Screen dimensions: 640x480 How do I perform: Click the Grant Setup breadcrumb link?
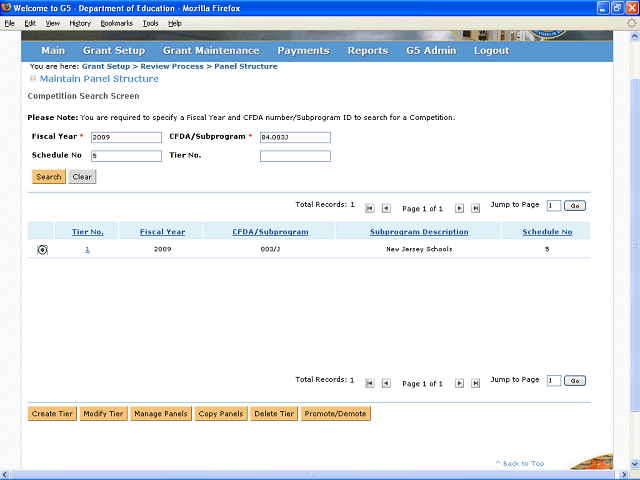(x=106, y=66)
